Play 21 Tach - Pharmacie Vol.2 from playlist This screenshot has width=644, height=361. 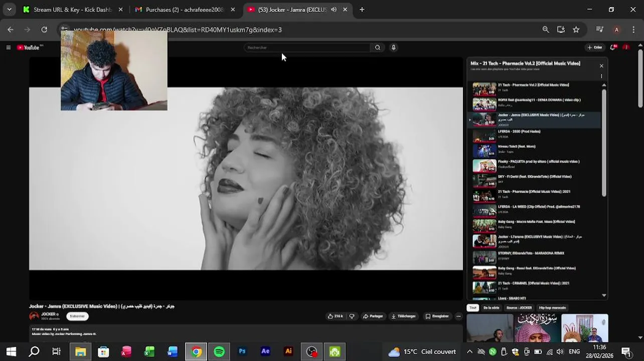pyautogui.click(x=534, y=89)
